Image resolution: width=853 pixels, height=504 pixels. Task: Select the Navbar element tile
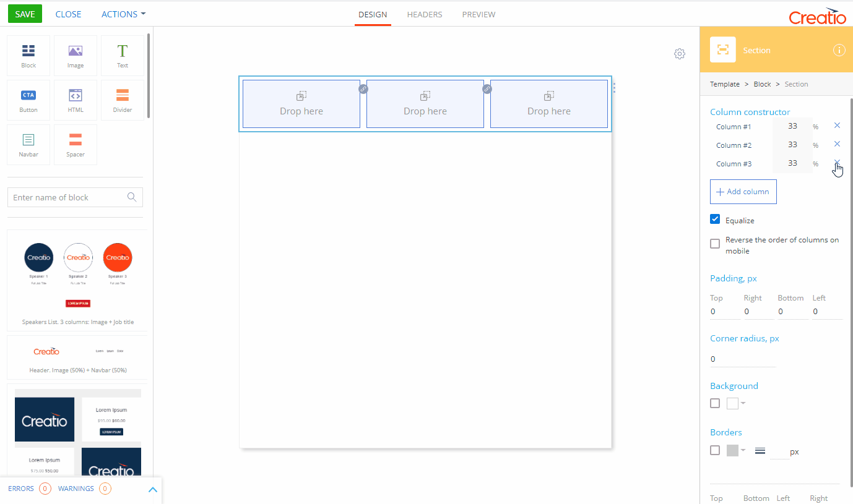[x=28, y=145]
